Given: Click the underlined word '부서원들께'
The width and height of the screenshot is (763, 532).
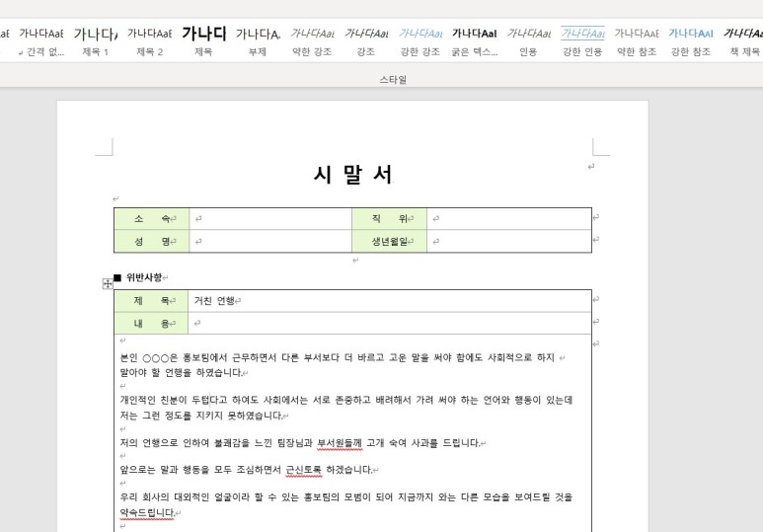Looking at the screenshot, I should (x=340, y=443).
